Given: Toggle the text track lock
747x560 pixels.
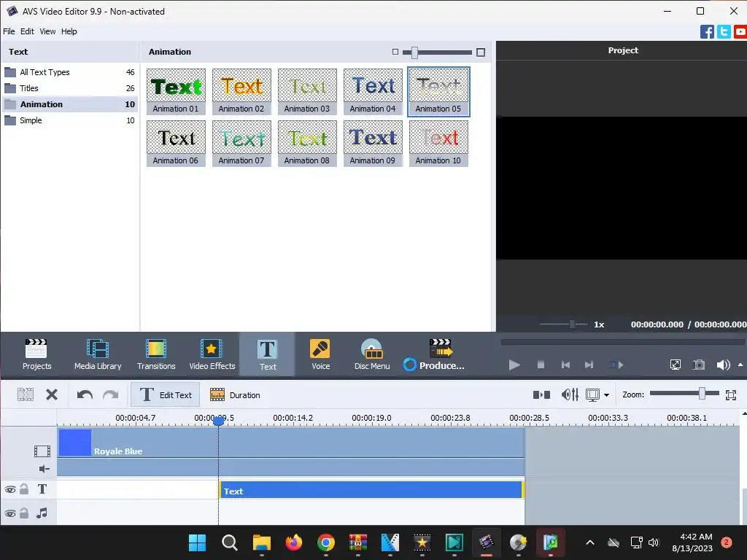Looking at the screenshot, I should click(x=24, y=489).
